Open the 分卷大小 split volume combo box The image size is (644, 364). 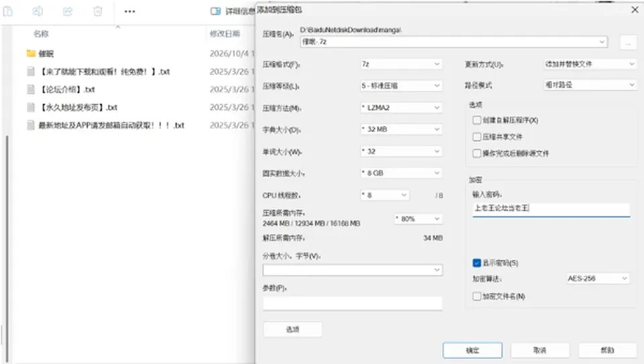coord(352,270)
